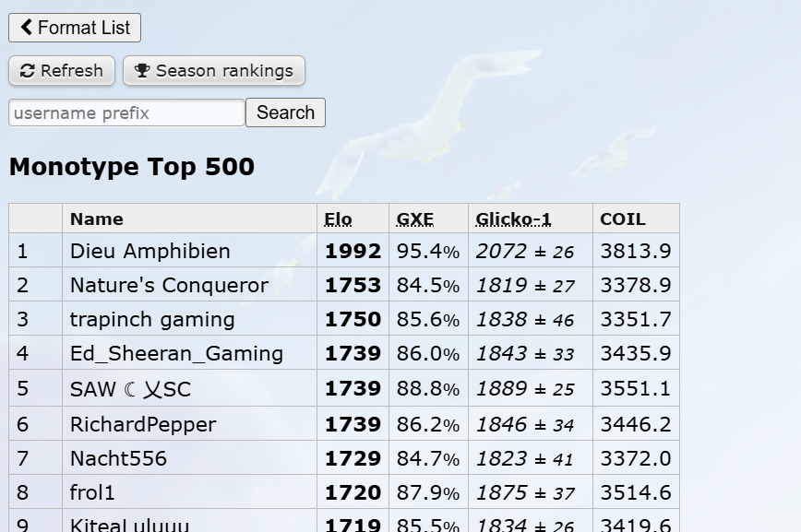
Task: Click the Refresh button
Action: click(x=62, y=70)
